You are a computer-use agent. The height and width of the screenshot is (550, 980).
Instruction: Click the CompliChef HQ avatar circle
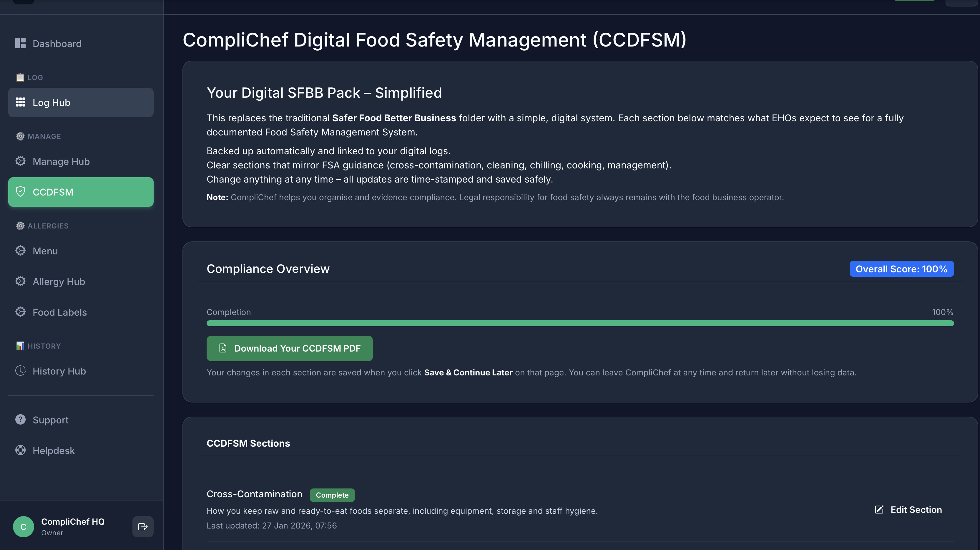(x=23, y=526)
